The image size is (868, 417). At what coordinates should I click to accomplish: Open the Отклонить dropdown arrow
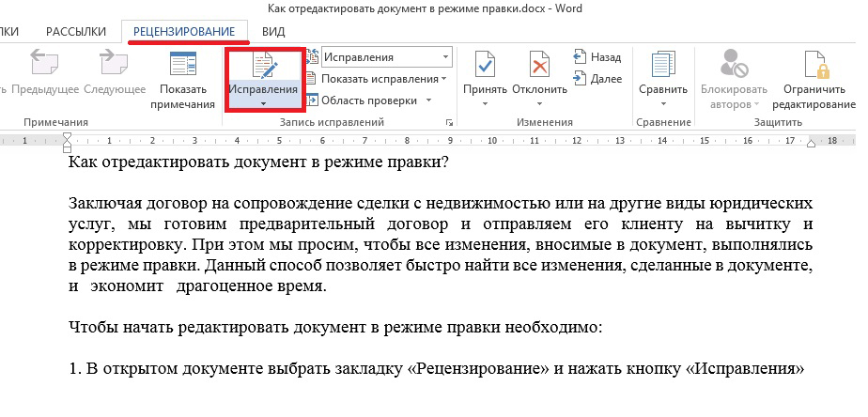(539, 103)
